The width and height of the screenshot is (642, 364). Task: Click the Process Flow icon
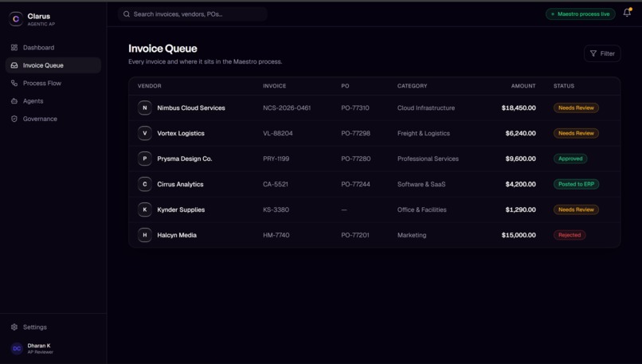14,83
